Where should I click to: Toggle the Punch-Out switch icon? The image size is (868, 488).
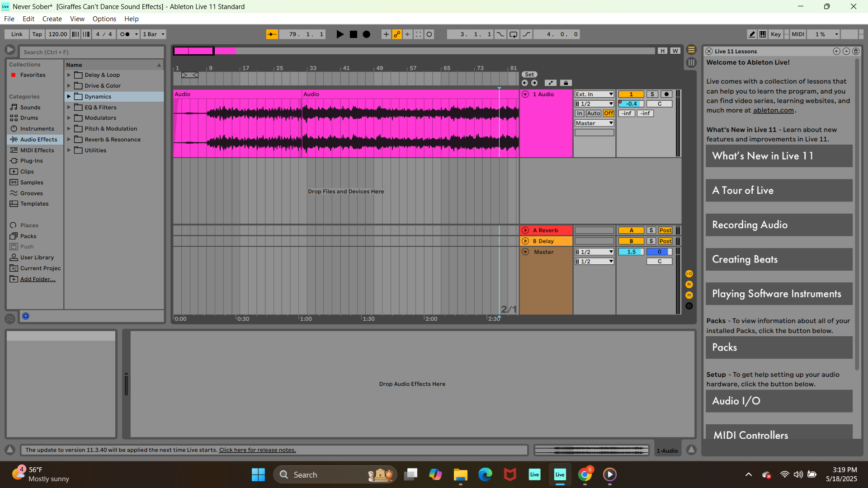(527, 34)
